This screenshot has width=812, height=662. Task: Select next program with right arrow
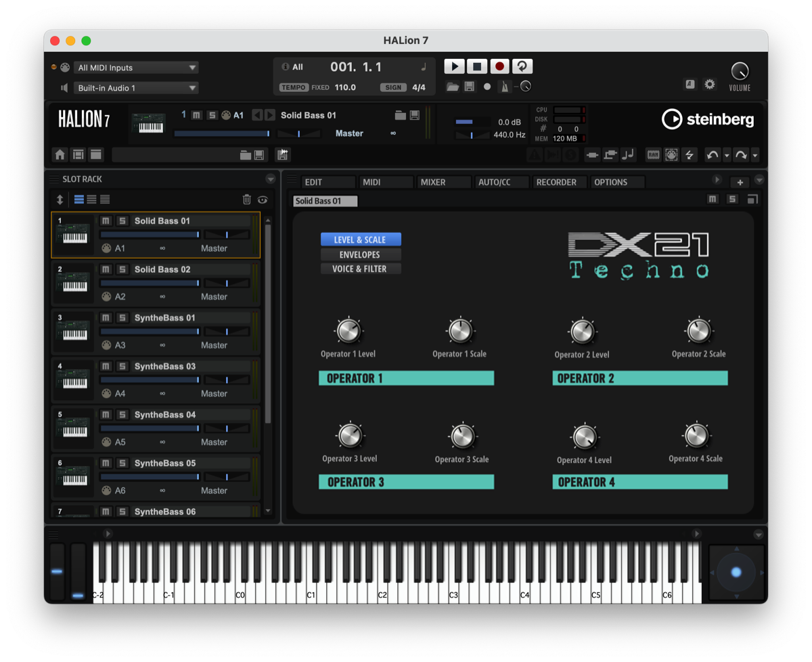coord(270,116)
